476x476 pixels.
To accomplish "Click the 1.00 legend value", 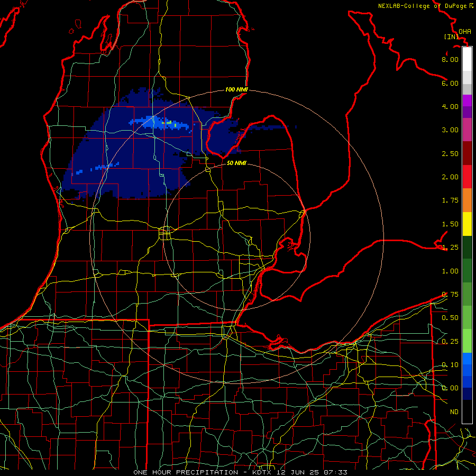I will click(x=450, y=271).
